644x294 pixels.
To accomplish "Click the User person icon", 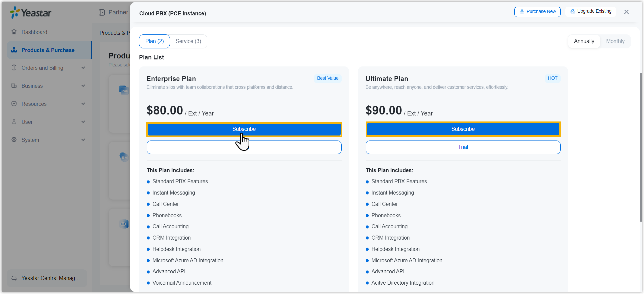I will [14, 122].
